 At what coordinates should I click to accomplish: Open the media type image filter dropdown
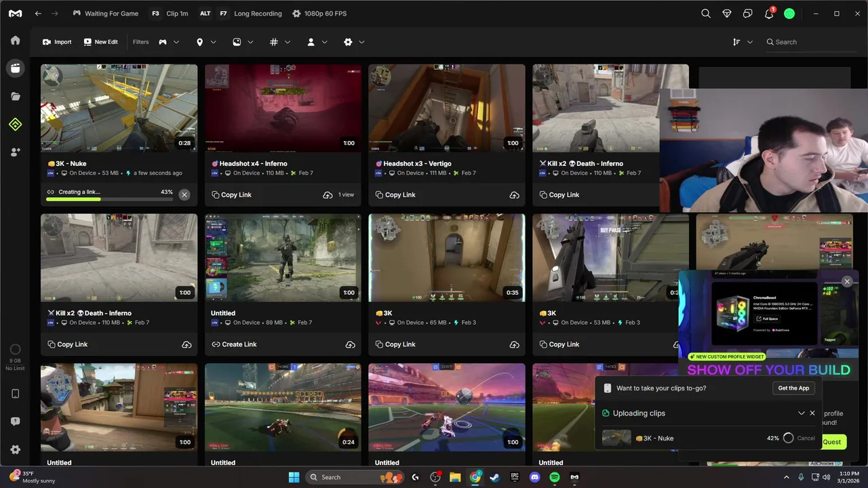click(243, 42)
